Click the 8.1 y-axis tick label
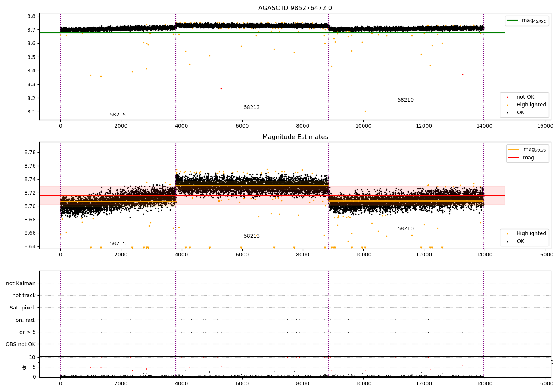560x392 pixels. (31, 112)
